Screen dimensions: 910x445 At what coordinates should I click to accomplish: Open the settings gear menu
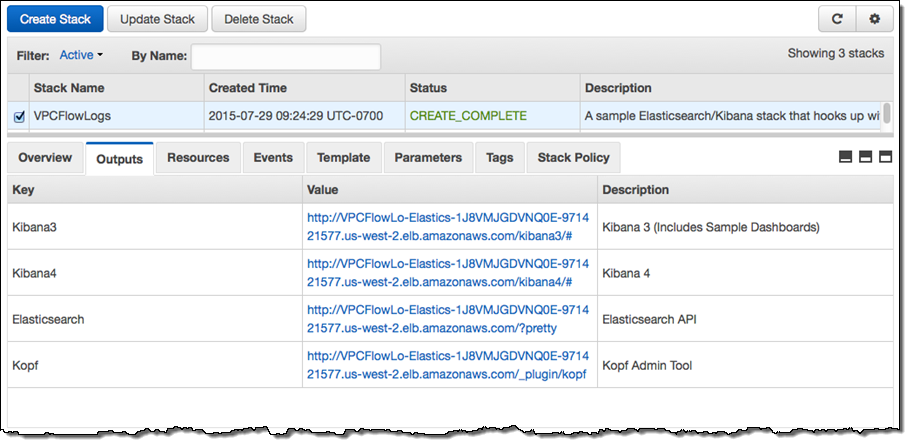874,18
